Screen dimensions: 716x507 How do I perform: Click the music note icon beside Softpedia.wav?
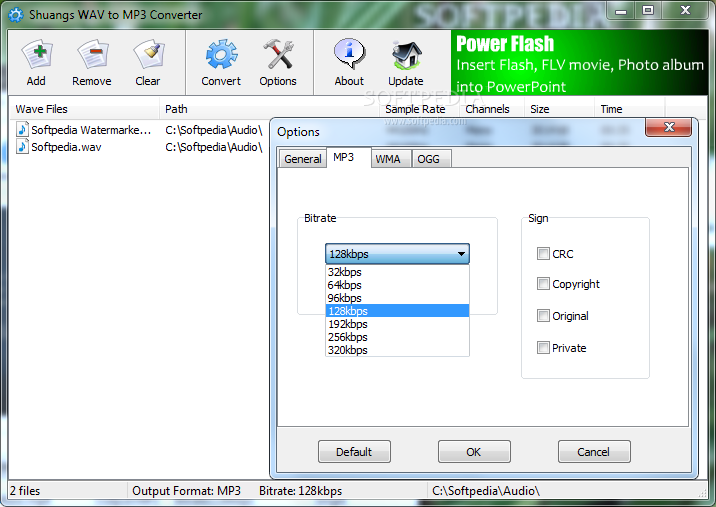[22, 147]
